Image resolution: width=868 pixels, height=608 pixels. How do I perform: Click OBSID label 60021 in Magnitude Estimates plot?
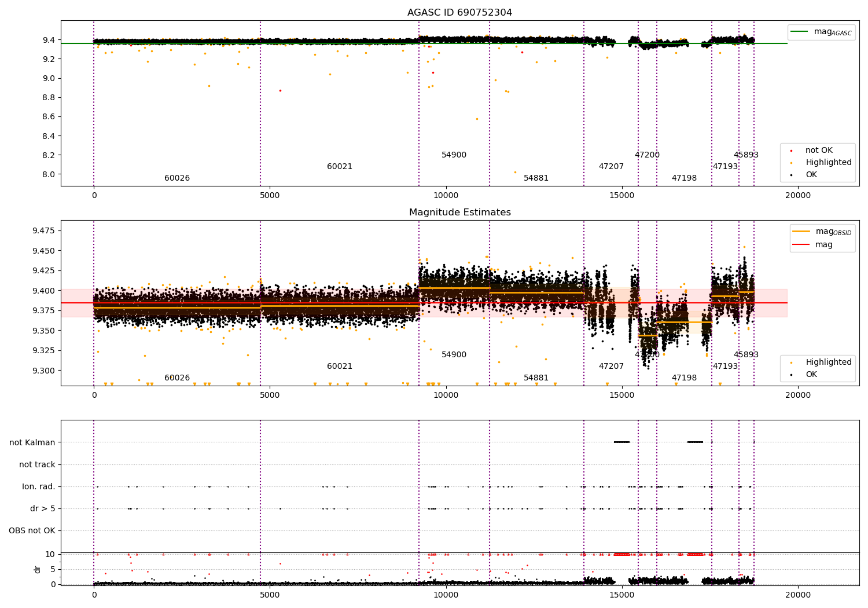click(x=340, y=367)
